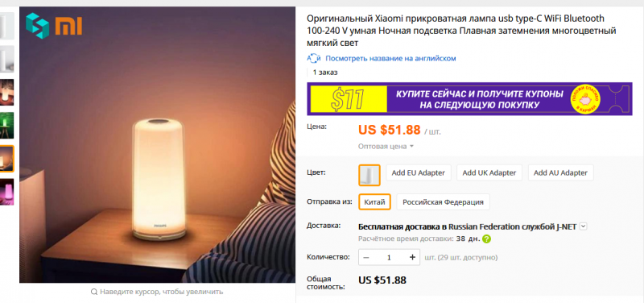
Task: Select the green lamp thumbnail in the gallery
Action: 7,126
